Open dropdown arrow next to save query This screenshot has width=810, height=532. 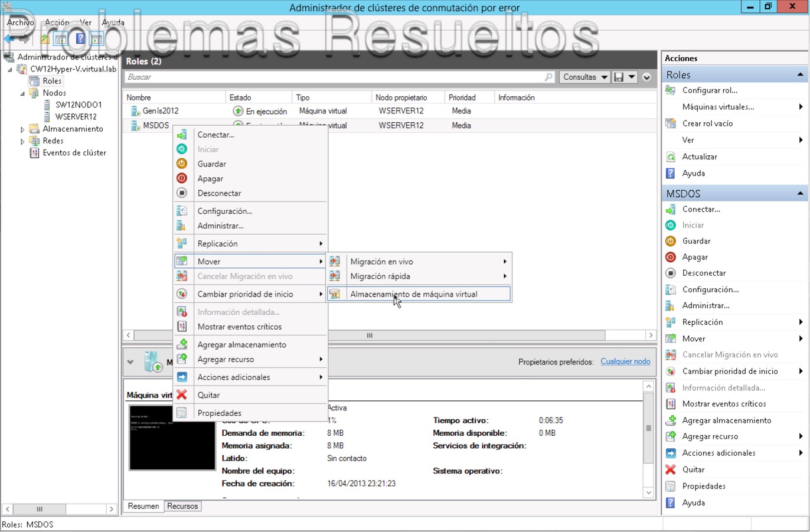[632, 77]
